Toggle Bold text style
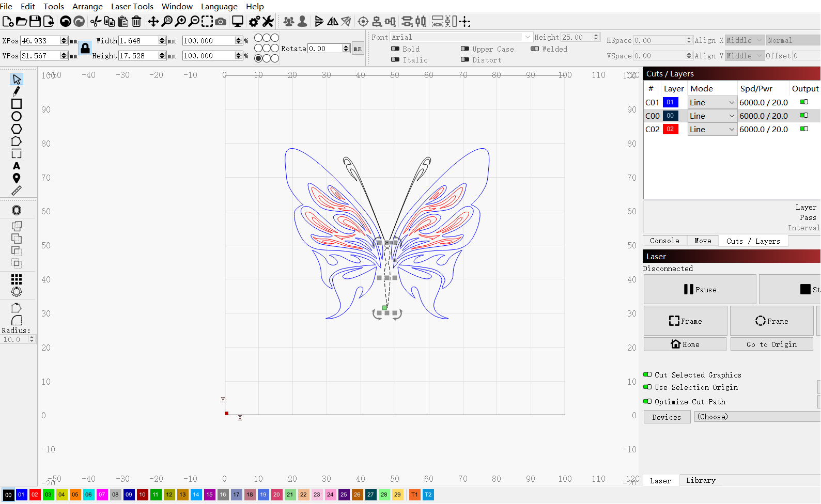The height and width of the screenshot is (504, 821). [x=395, y=49]
